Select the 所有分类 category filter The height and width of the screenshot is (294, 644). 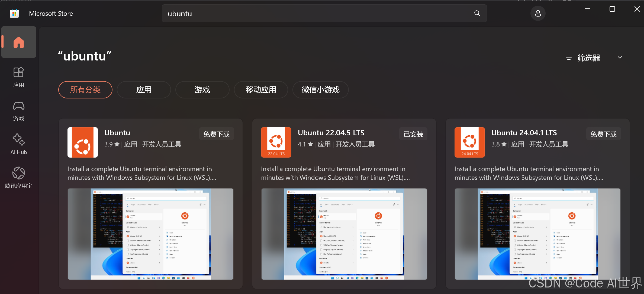[85, 90]
